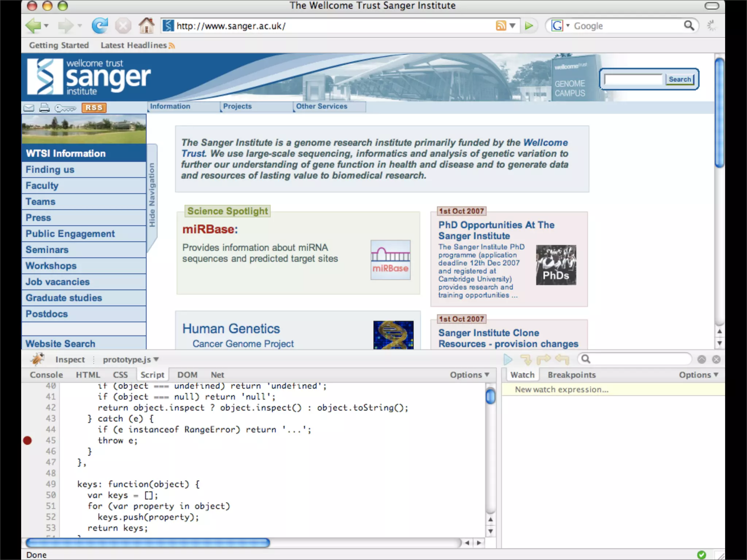Click the browser Forward arrow button
Screen dimensions: 747x560
(66, 26)
